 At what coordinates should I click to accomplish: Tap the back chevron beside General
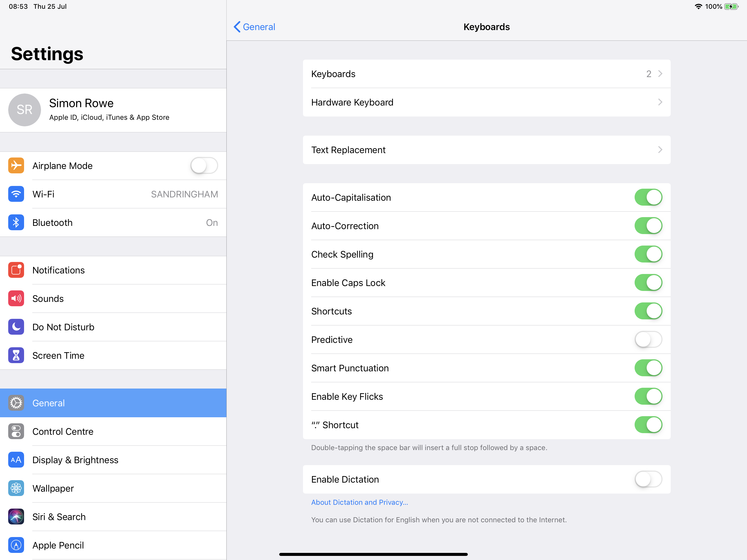237,27
